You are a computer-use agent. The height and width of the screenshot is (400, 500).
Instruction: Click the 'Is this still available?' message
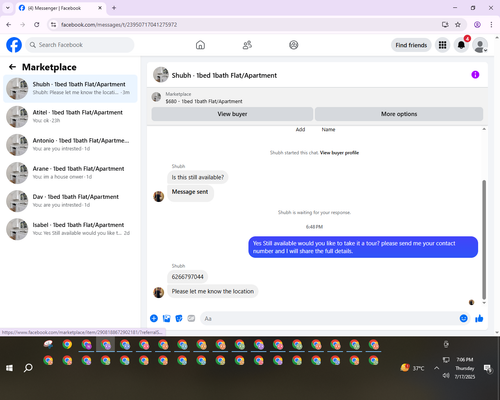pos(198,177)
